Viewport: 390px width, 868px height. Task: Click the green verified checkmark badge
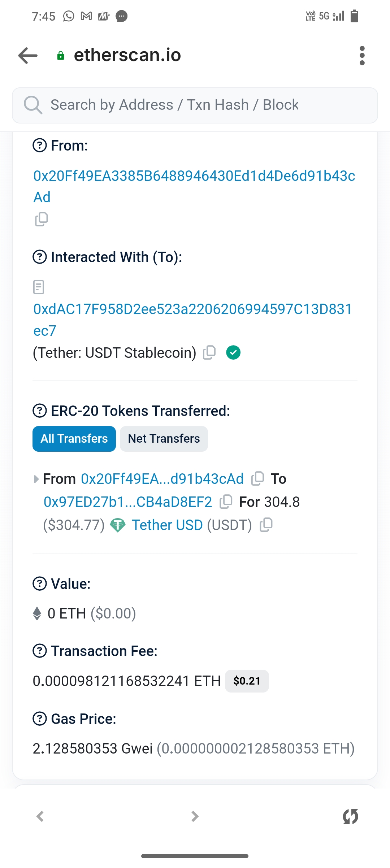[233, 352]
